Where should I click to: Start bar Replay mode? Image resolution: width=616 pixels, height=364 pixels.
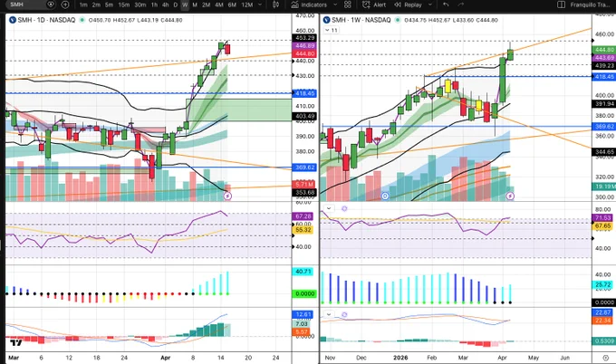[408, 5]
